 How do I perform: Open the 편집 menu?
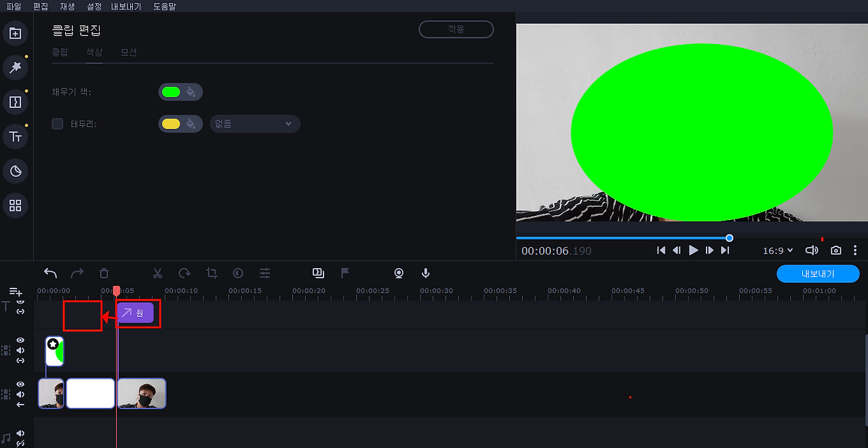tap(41, 6)
